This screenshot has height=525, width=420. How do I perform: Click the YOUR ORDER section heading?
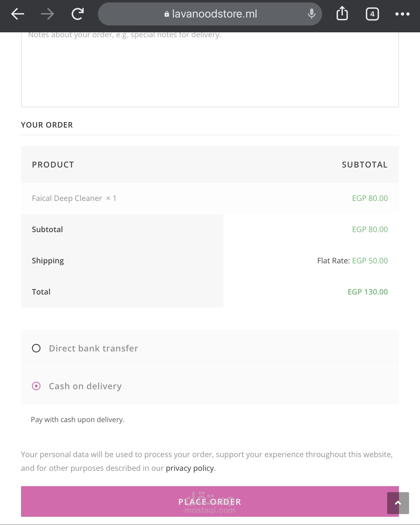pyautogui.click(x=47, y=125)
